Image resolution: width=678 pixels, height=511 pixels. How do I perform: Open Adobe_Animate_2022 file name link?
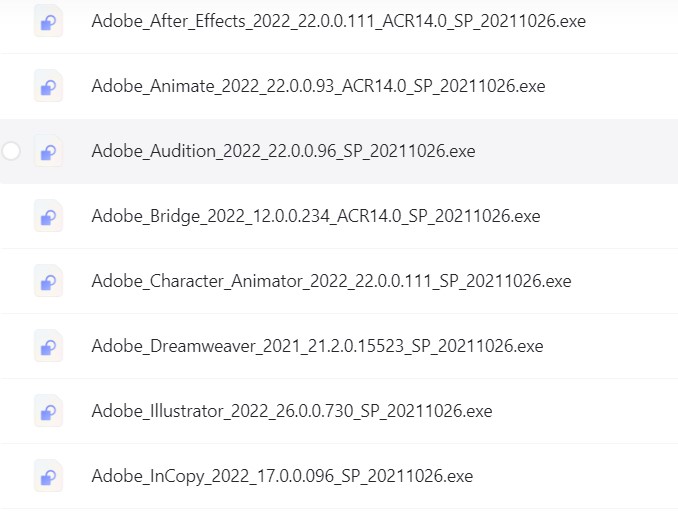coord(318,86)
